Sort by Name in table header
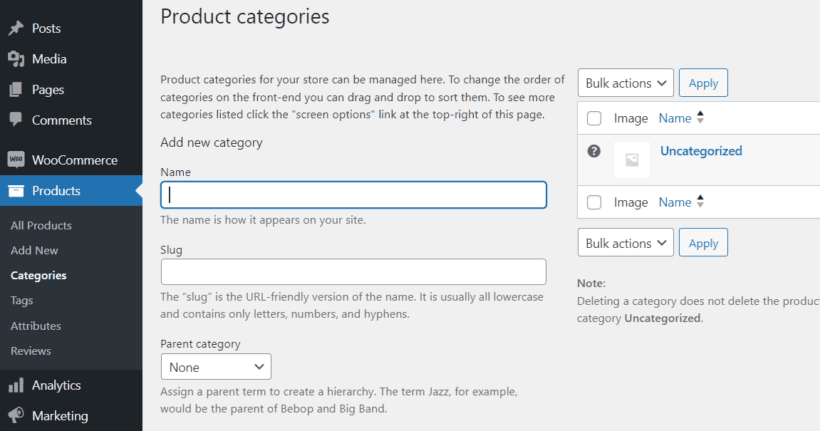 pos(675,118)
